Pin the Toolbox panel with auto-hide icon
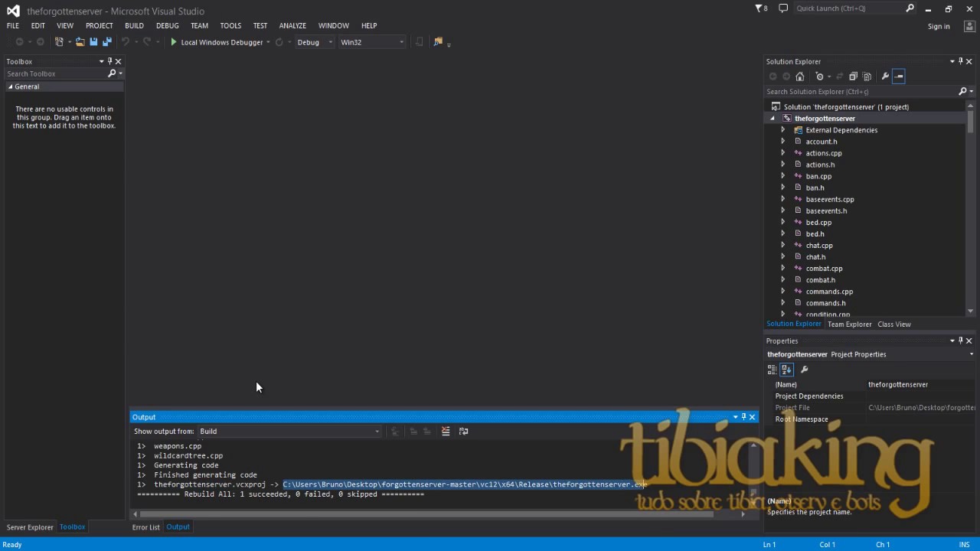Viewport: 980px width, 551px height. pyautogui.click(x=109, y=61)
